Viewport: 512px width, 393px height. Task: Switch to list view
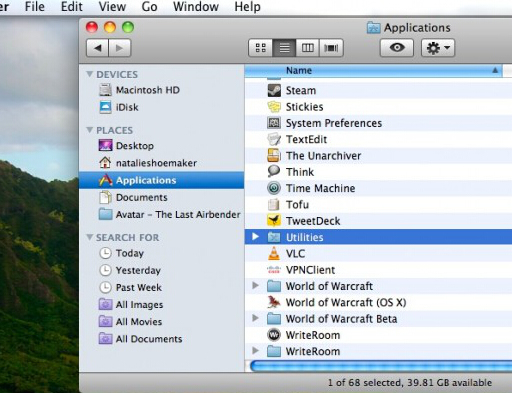click(284, 48)
